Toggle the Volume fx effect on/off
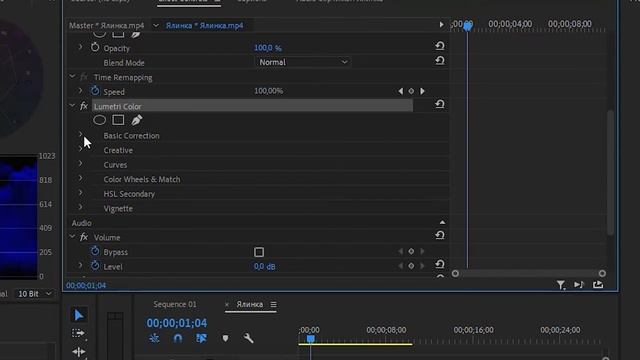640x360 pixels. pyautogui.click(x=84, y=237)
